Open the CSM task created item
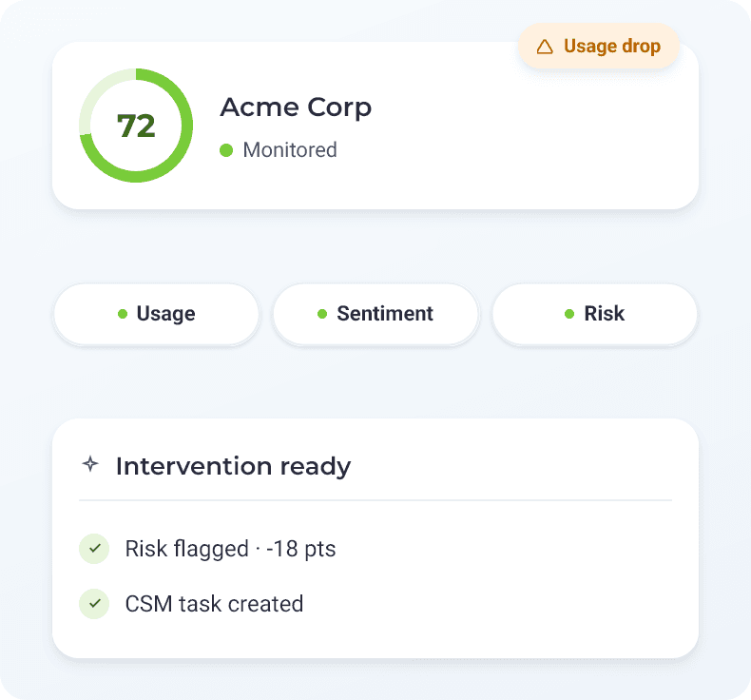Screen dimensions: 751x700 pos(191,604)
